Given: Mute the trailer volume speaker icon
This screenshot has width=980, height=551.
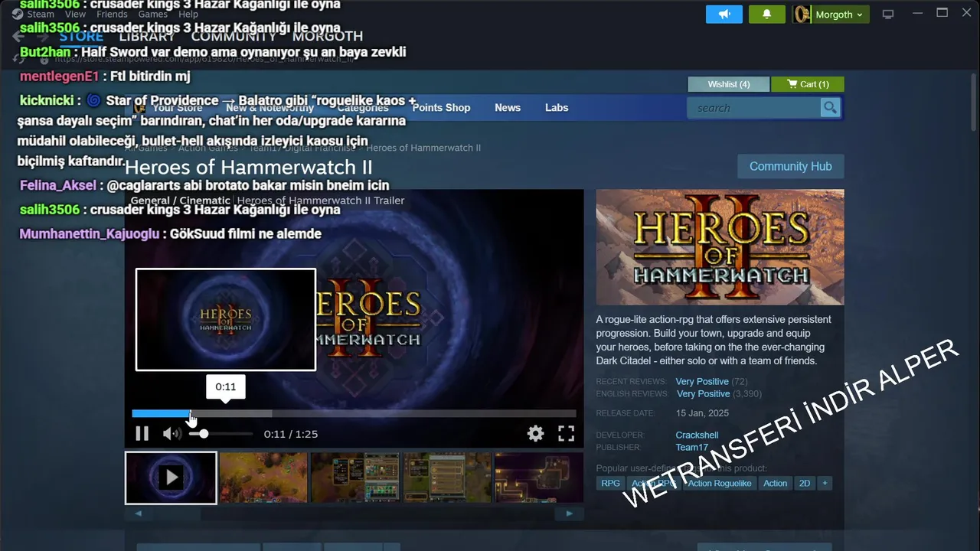Looking at the screenshot, I should (x=171, y=434).
